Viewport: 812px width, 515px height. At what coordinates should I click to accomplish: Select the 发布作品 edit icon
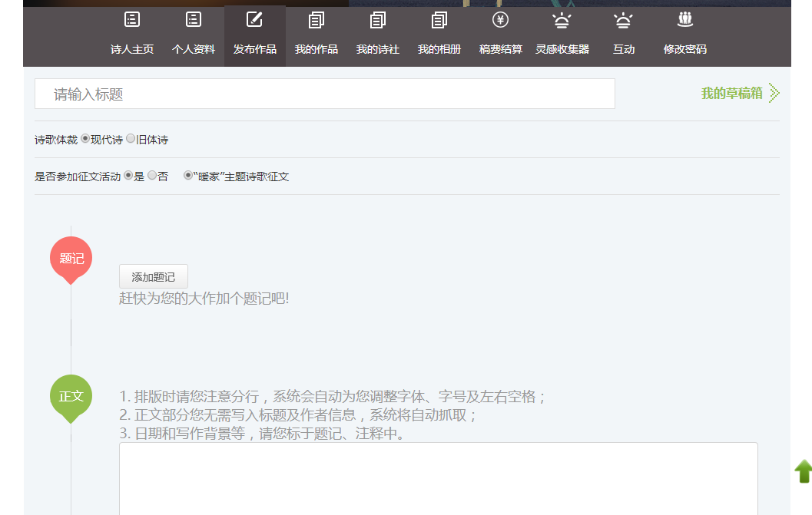tap(254, 20)
